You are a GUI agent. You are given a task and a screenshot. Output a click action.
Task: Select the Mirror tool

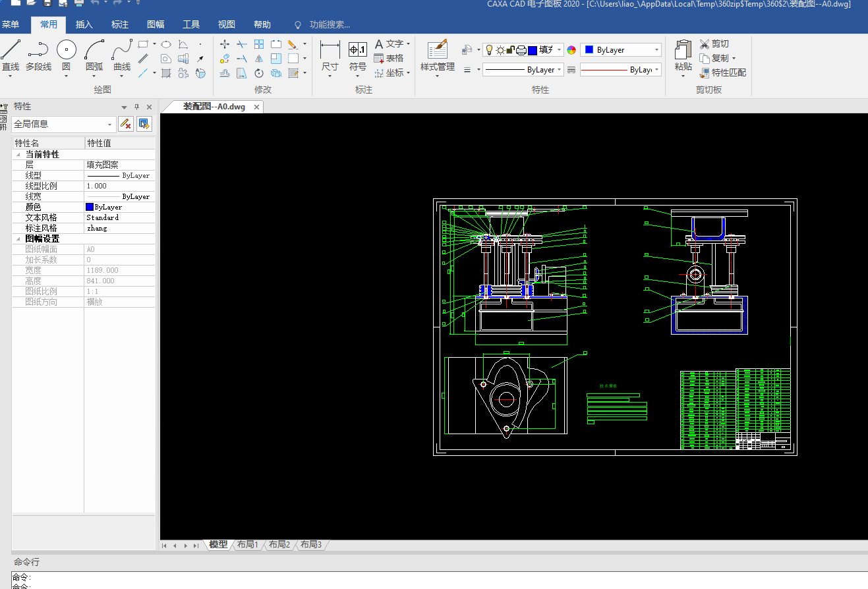pyautogui.click(x=259, y=59)
